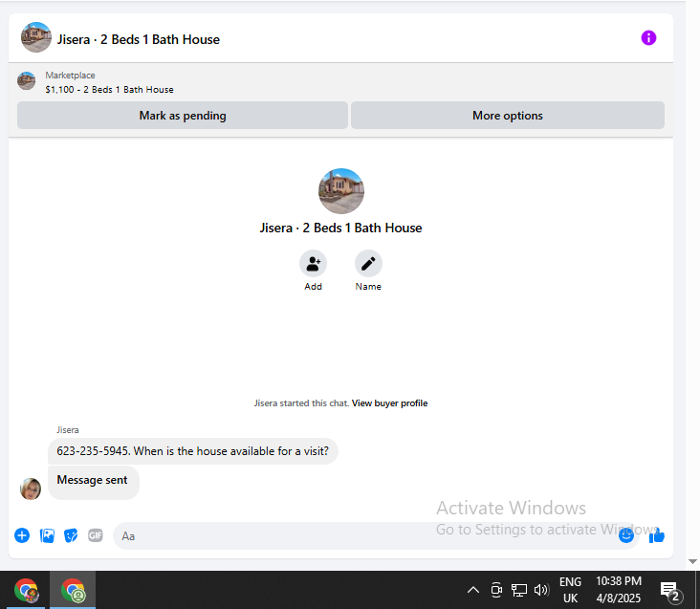This screenshot has width=700, height=609.
Task: Open the GIF picker
Action: point(95,535)
